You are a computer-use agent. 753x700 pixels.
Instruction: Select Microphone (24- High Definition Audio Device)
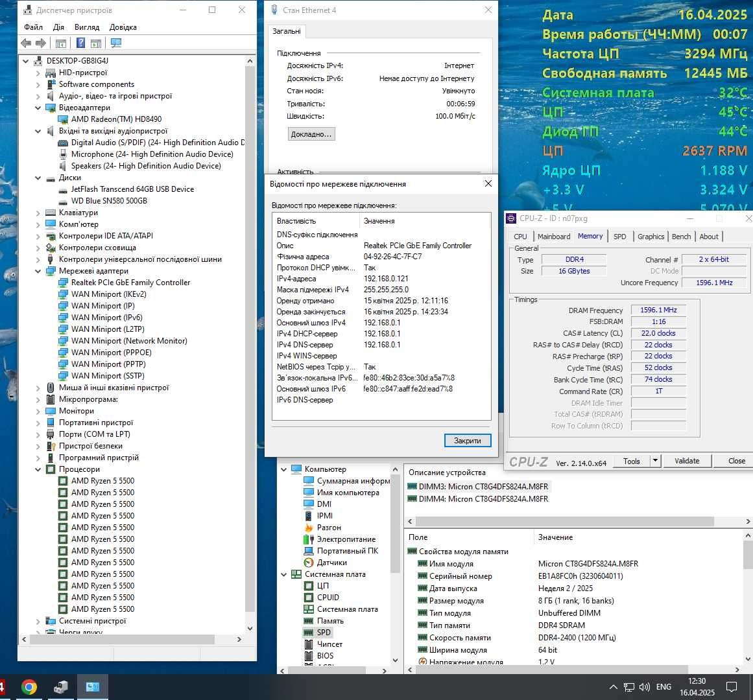(152, 154)
